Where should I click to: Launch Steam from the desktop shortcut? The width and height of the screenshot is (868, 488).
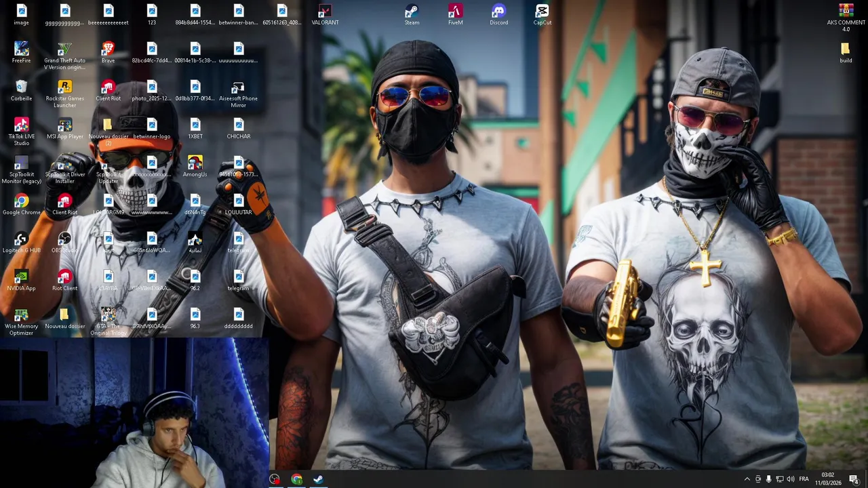coord(412,15)
